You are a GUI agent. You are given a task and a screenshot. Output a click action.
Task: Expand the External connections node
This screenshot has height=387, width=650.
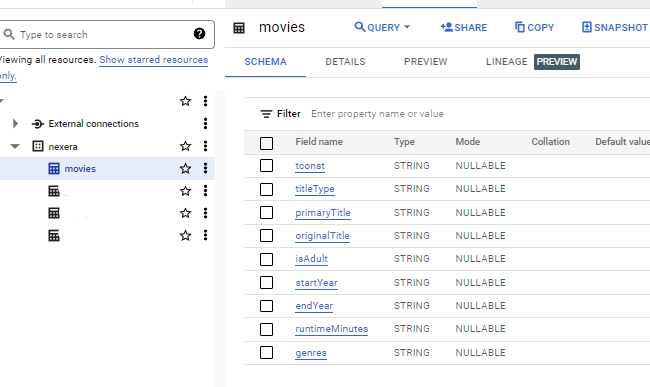pyautogui.click(x=15, y=123)
